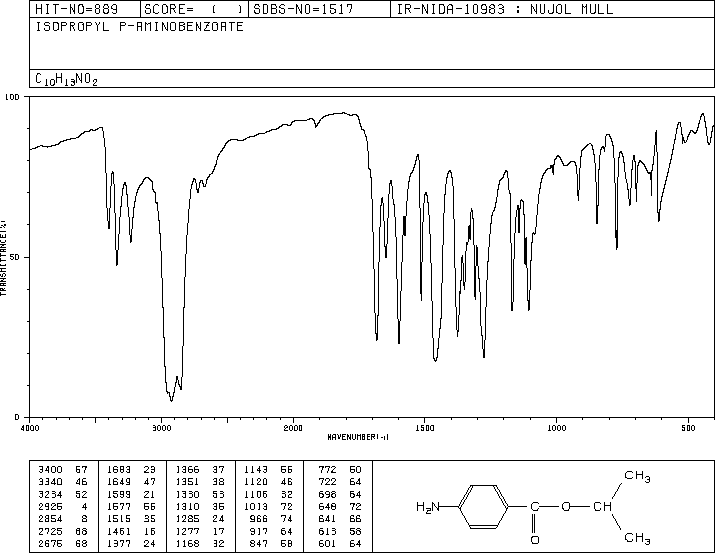This screenshot has width=715, height=553.
Task: Select the 3340 peak table entry
Action: (x=63, y=482)
